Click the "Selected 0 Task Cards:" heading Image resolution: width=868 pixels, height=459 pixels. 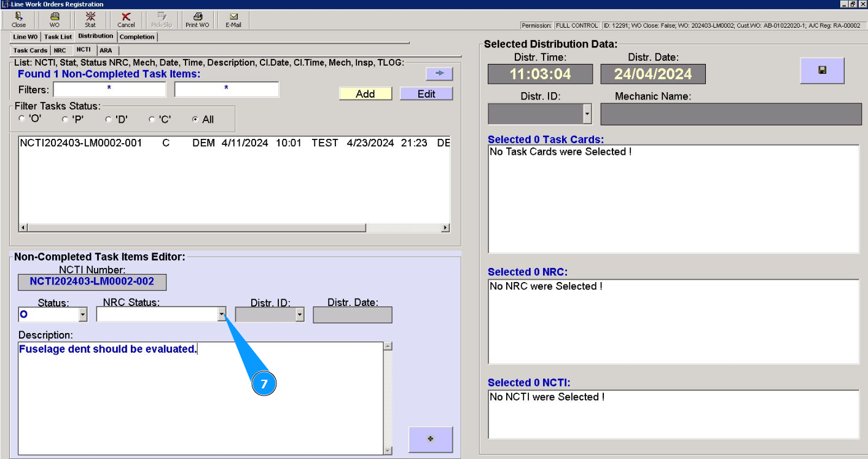tap(546, 139)
